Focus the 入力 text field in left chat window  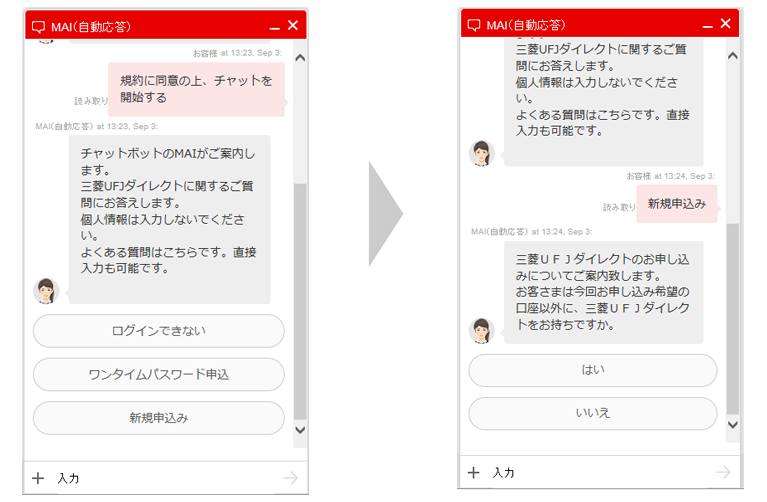(164, 478)
